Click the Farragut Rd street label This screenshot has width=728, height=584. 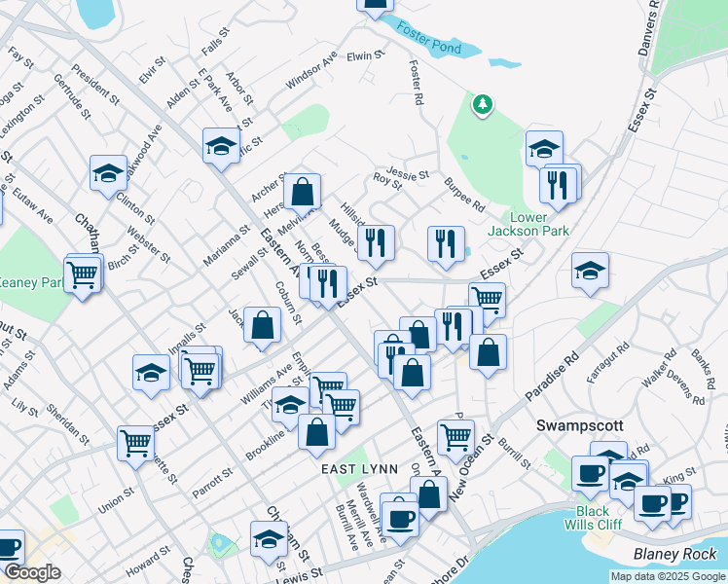pos(608,362)
